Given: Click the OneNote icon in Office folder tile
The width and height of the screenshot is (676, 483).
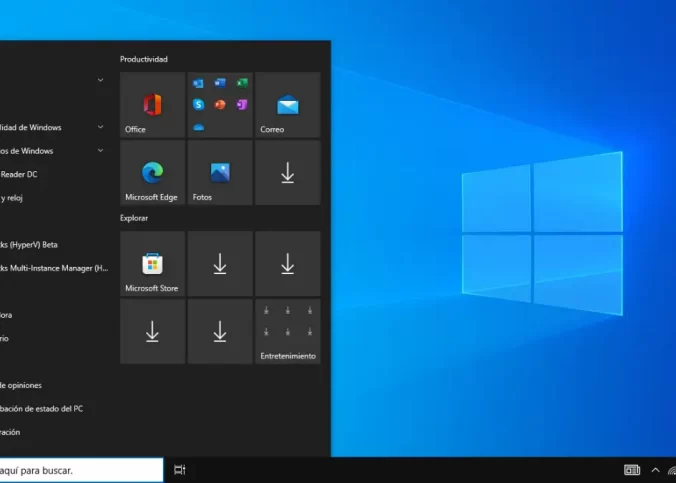Looking at the screenshot, I should [x=242, y=104].
